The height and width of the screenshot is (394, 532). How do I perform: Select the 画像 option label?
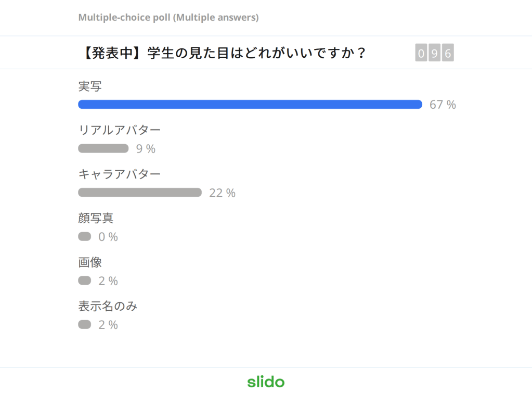[90, 262]
